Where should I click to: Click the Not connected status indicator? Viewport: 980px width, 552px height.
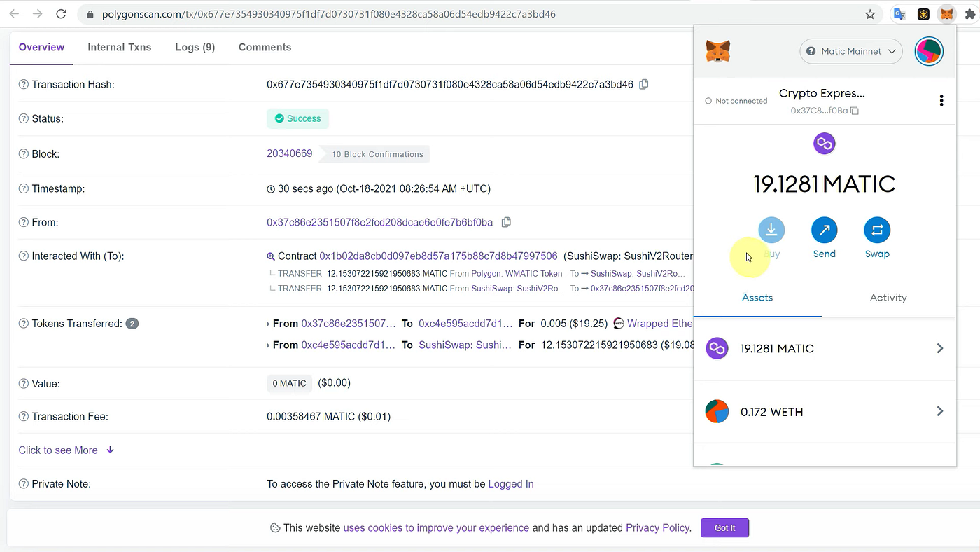click(736, 101)
